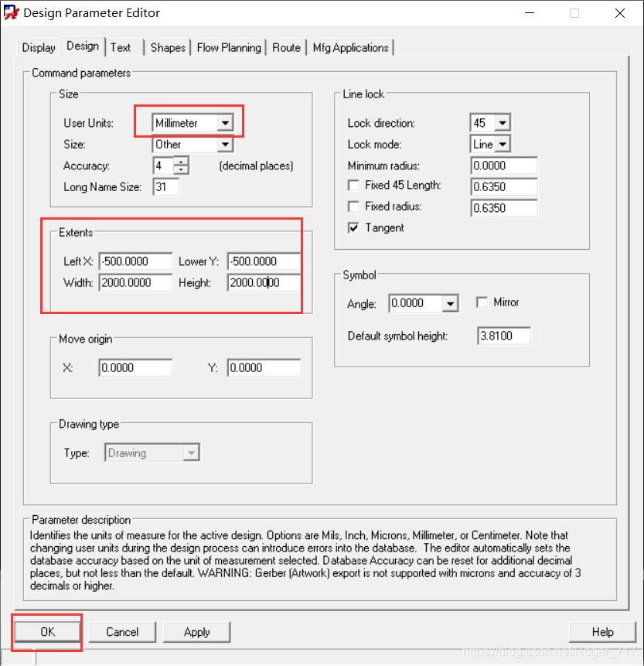The width and height of the screenshot is (644, 666).
Task: Click the Apply button
Action: (x=196, y=632)
